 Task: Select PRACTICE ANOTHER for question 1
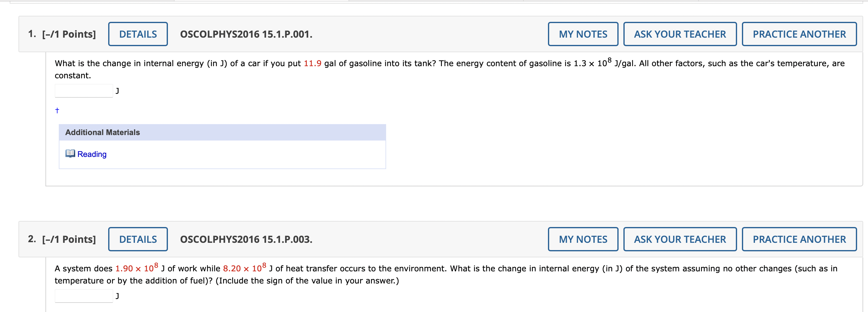click(x=799, y=34)
